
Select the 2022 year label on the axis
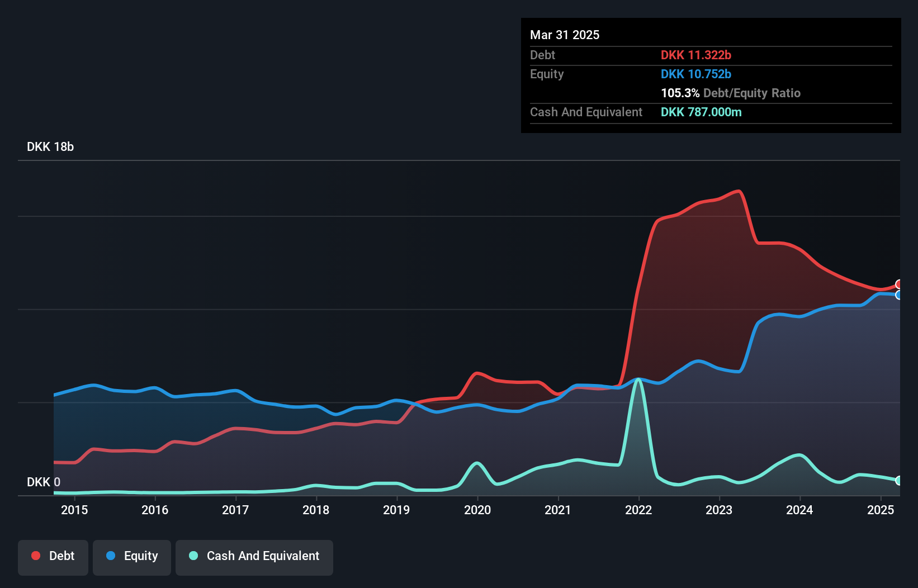click(x=638, y=510)
